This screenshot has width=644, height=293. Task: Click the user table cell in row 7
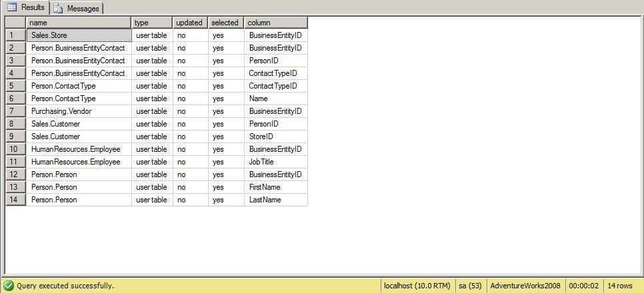click(x=152, y=111)
